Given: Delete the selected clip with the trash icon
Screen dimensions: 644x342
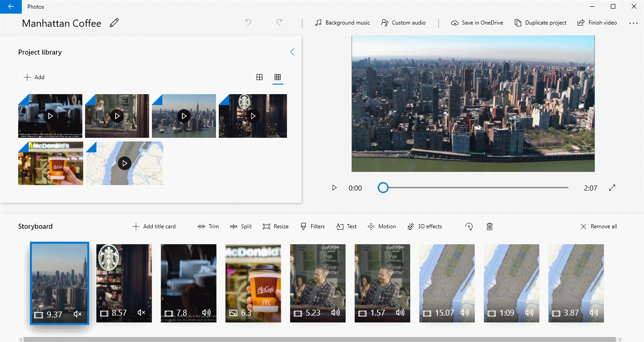Looking at the screenshot, I should click(x=489, y=226).
